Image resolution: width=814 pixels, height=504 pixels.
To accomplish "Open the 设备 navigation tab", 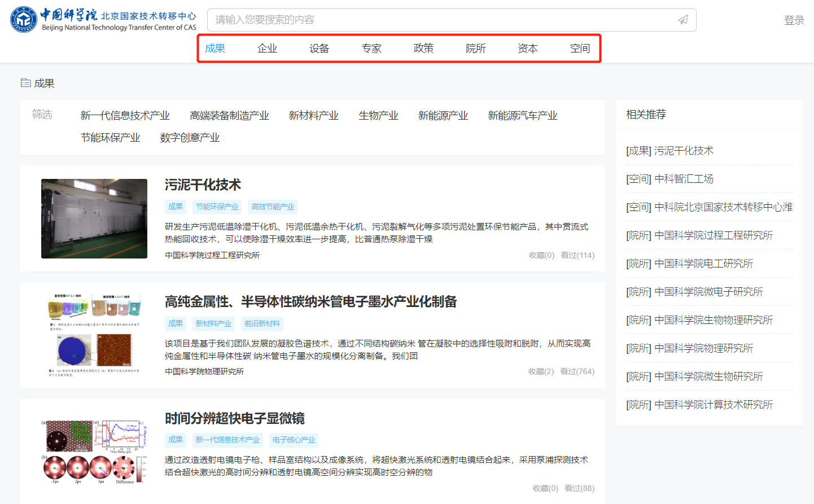I will coord(319,49).
